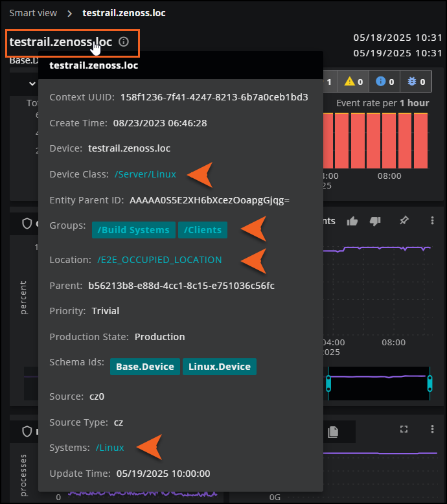This screenshot has height=504, width=447.
Task: Give the chart a thumbs down
Action: coord(375,221)
